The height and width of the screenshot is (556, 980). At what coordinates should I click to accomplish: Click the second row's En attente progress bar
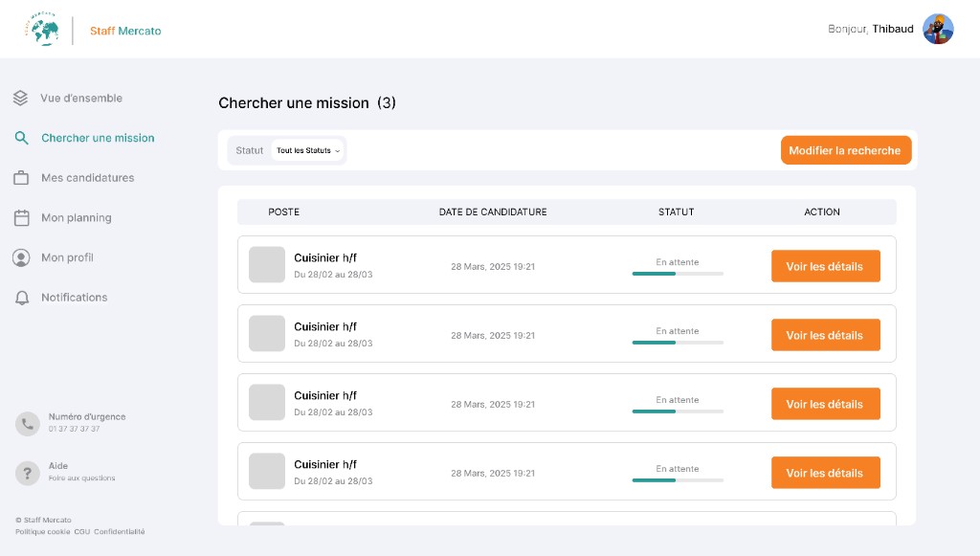click(x=678, y=343)
